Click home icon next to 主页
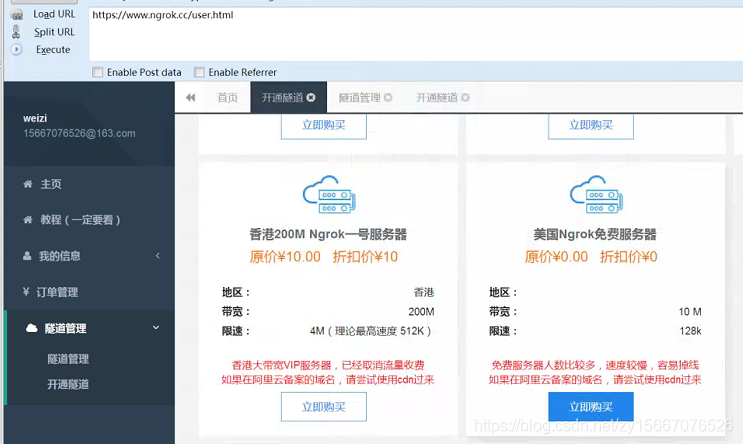The height and width of the screenshot is (444, 743). coord(28,184)
